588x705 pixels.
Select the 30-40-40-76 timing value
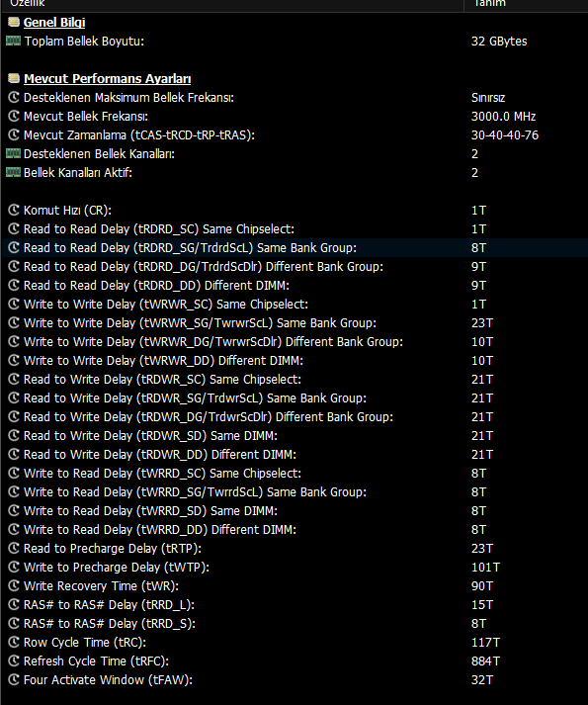[505, 135]
